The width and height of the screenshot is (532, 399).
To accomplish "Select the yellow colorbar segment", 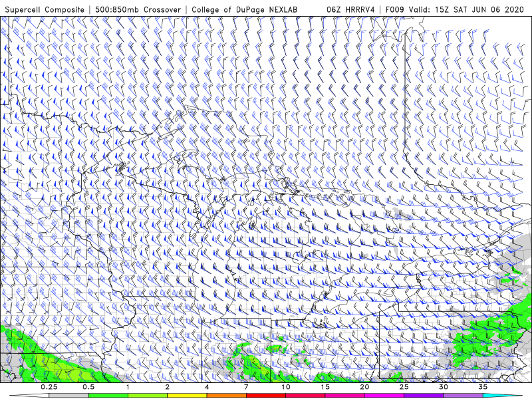I will pos(187,396).
